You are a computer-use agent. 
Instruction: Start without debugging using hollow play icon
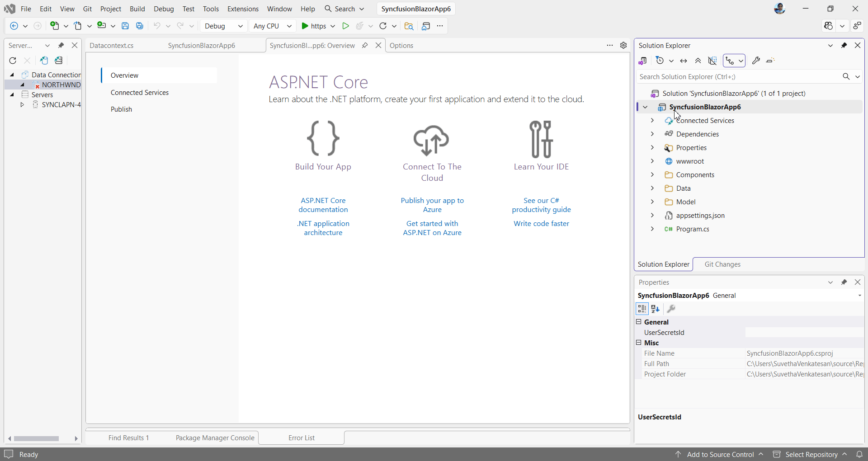click(x=345, y=26)
